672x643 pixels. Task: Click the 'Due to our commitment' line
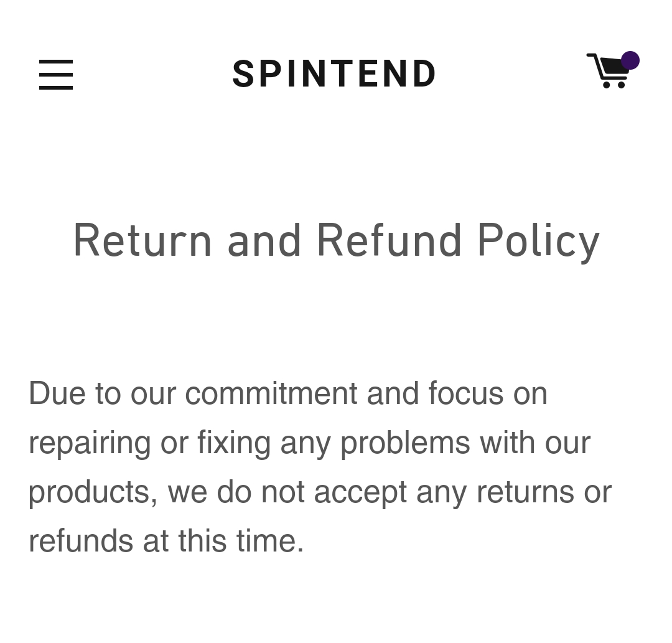click(x=287, y=393)
